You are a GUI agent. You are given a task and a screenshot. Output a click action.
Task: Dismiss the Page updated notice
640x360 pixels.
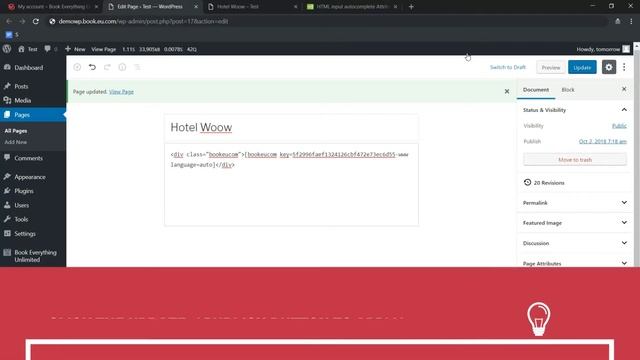point(507,91)
